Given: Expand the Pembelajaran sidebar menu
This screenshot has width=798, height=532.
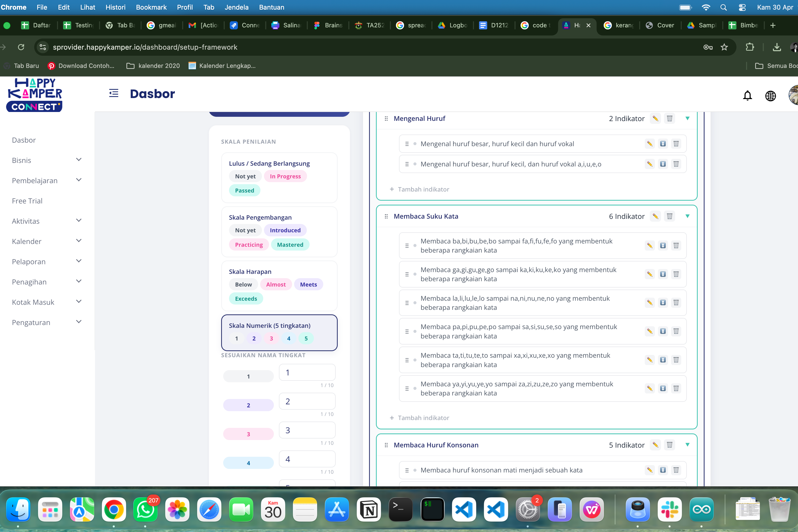Looking at the screenshot, I should pyautogui.click(x=79, y=180).
